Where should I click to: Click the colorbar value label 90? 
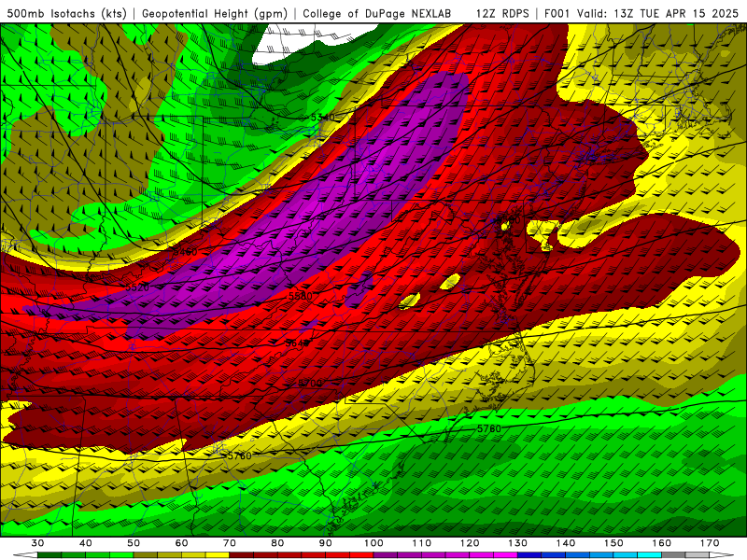(x=325, y=543)
